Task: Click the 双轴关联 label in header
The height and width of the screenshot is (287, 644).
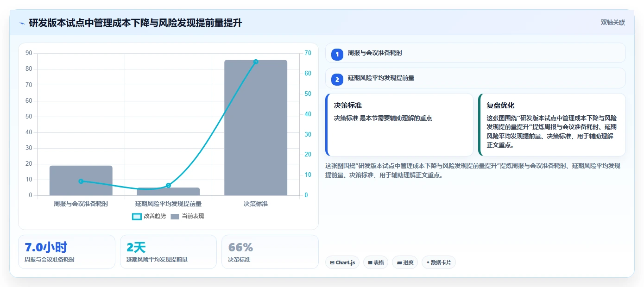Action: pos(613,23)
